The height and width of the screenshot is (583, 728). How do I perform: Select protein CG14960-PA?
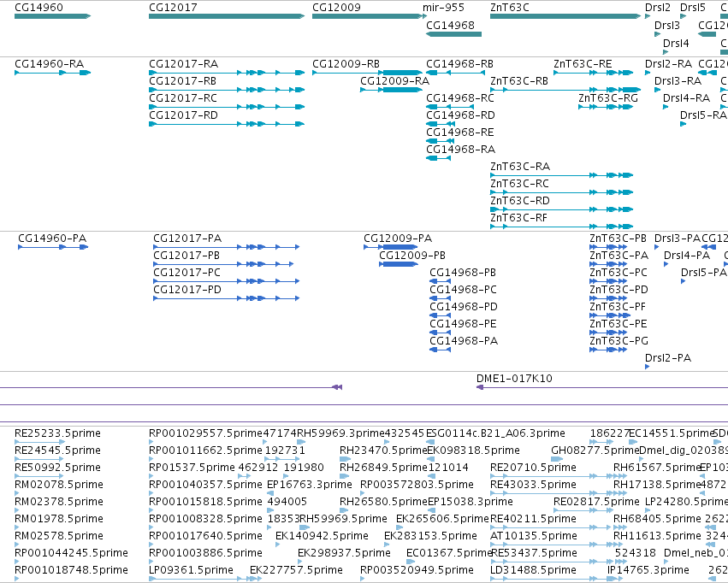click(x=52, y=238)
